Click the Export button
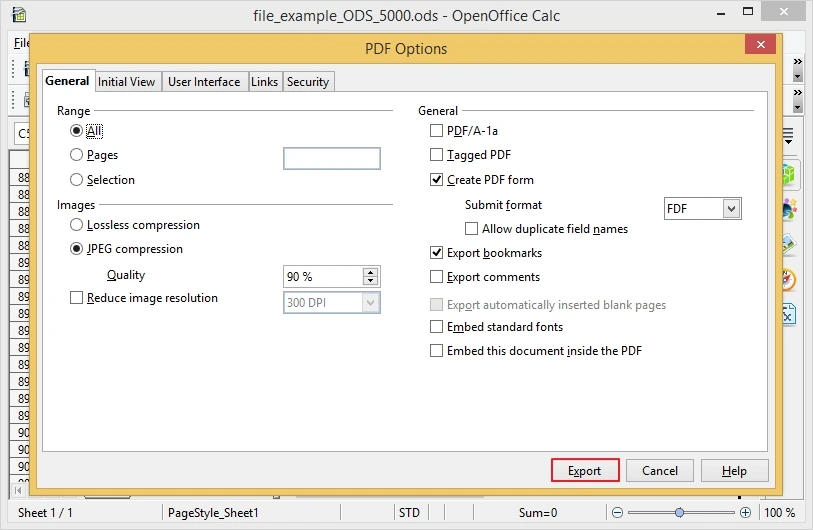The width and height of the screenshot is (813, 530). (584, 470)
